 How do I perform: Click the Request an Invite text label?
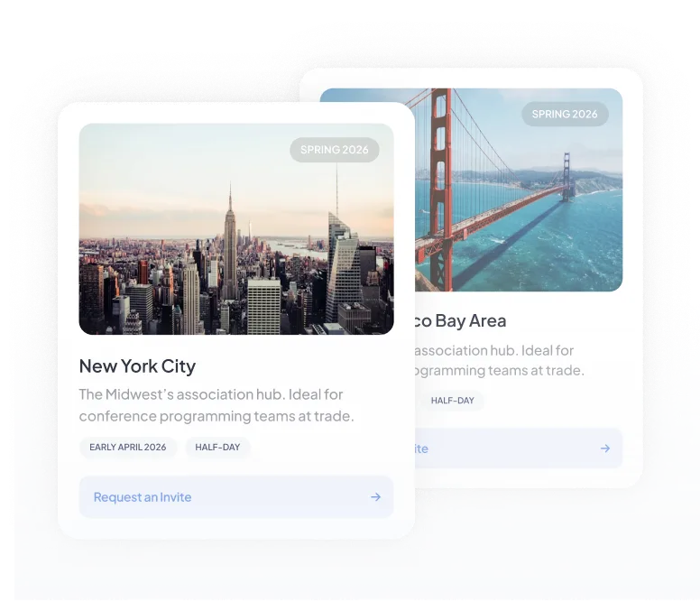pyautogui.click(x=143, y=497)
